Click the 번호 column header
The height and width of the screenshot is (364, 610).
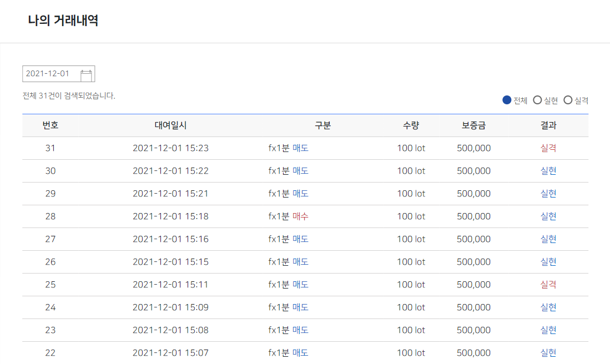click(50, 125)
